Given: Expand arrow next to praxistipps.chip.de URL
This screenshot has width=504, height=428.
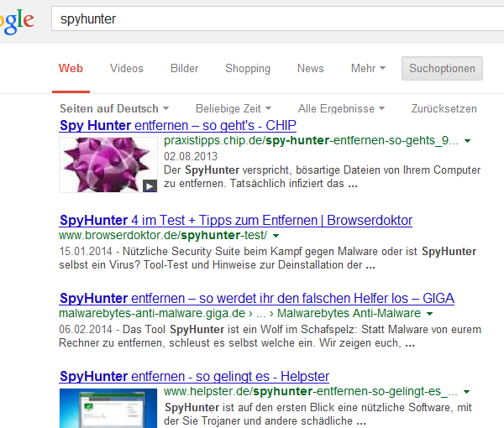Looking at the screenshot, I should (x=467, y=141).
